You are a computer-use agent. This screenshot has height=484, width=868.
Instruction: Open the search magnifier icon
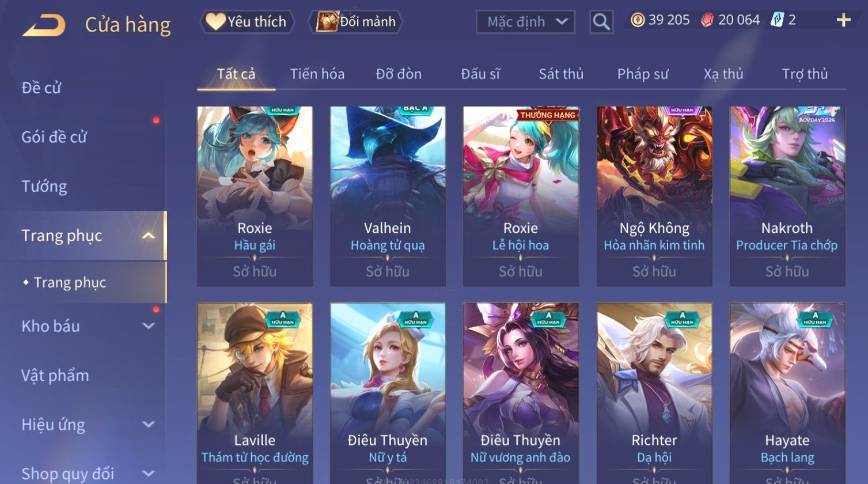601,22
